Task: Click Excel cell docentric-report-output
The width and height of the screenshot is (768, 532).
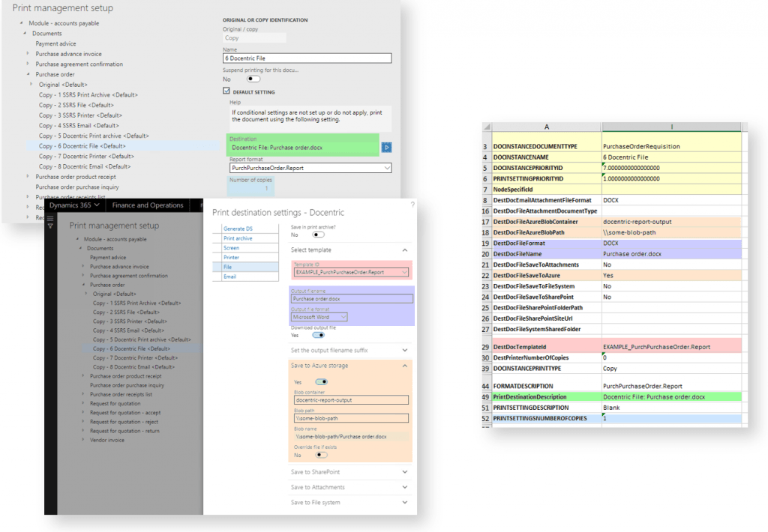Action: 671,222
